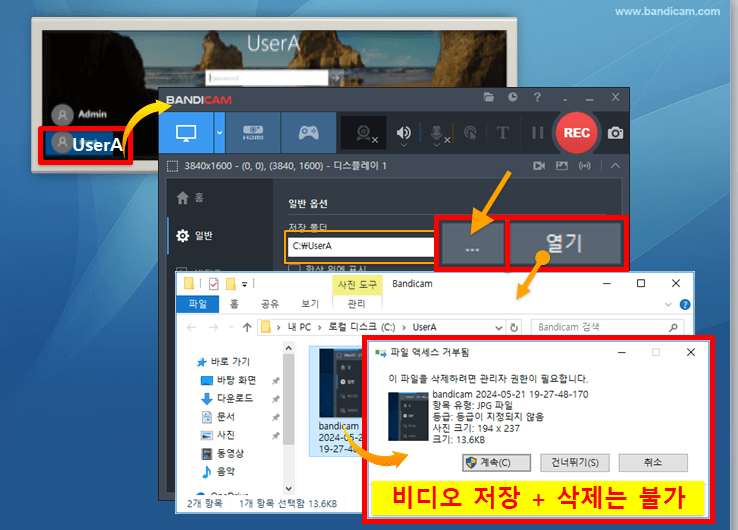Open 관리 tab under 사진 도구

[356, 304]
